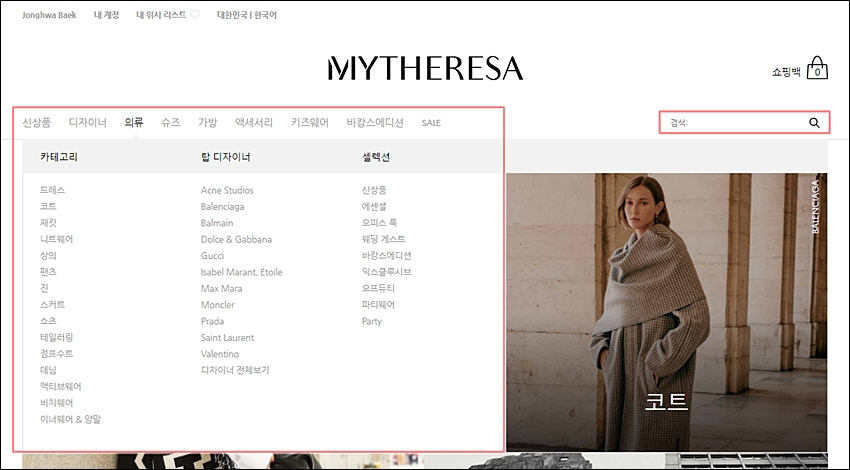Viewport: 850px width, 470px height.
Task: Open the 액세서리 menu tab
Action: pyautogui.click(x=254, y=123)
